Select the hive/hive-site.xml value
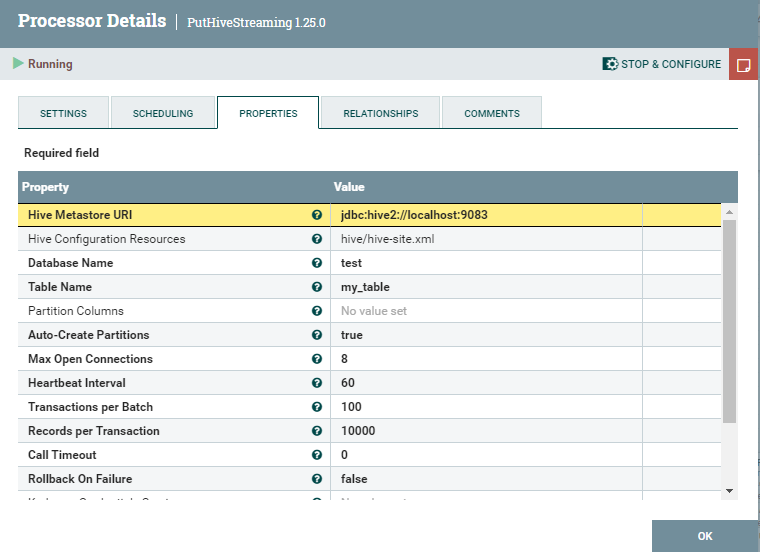This screenshot has width=760, height=552. click(387, 239)
